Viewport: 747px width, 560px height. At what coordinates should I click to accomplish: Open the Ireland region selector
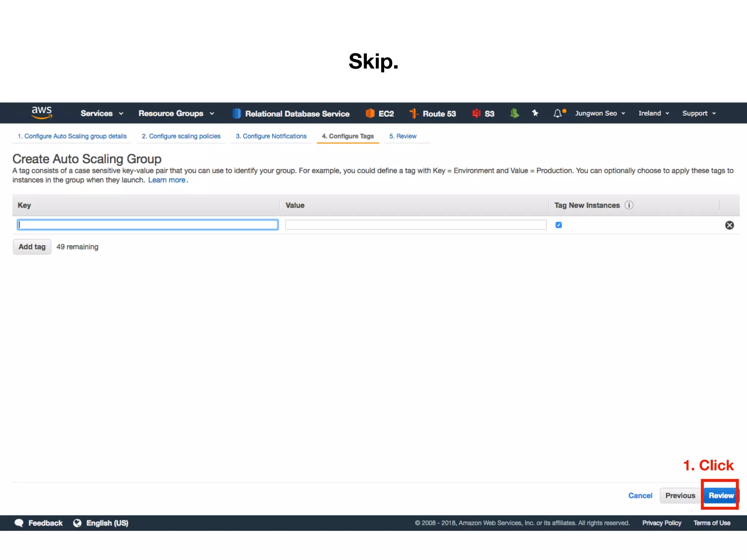654,113
